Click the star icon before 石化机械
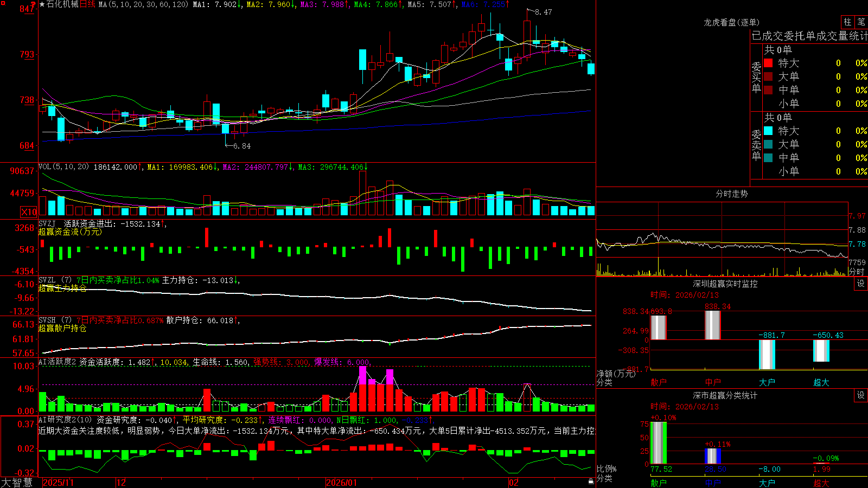Viewport: 868px width, 488px height. pos(42,4)
